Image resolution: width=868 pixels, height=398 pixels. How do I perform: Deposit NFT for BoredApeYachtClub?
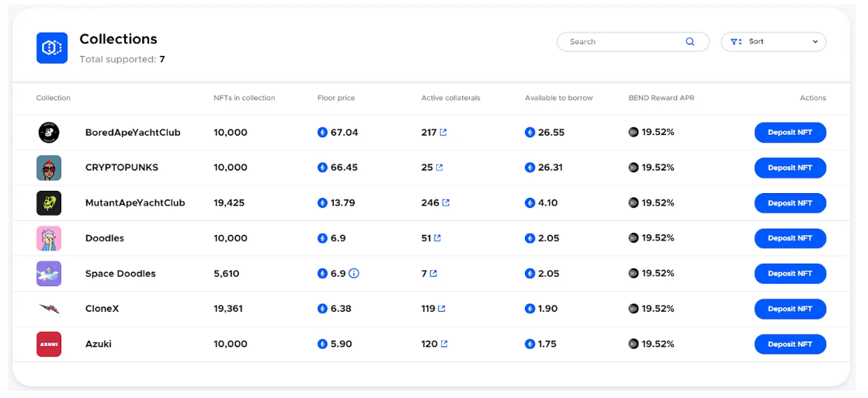(790, 133)
